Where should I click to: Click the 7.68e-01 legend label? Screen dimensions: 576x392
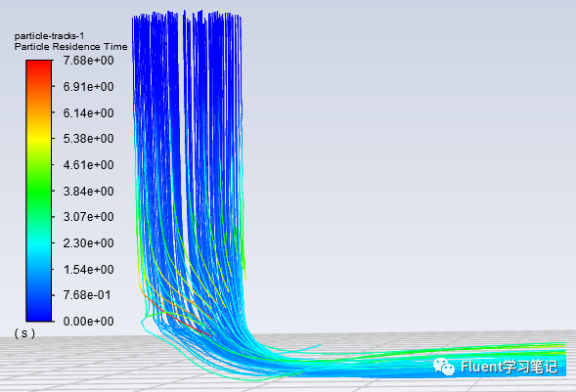pyautogui.click(x=87, y=295)
